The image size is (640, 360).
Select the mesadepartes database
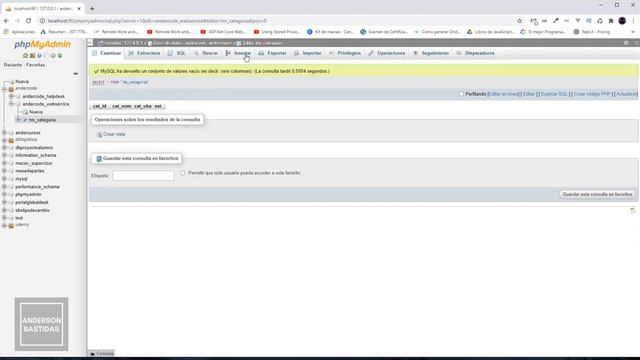(30, 171)
